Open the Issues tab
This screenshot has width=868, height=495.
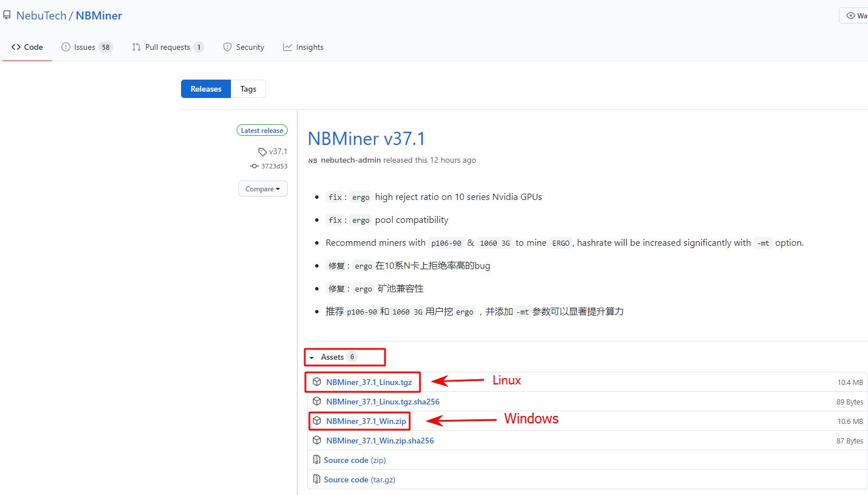pyautogui.click(x=87, y=47)
